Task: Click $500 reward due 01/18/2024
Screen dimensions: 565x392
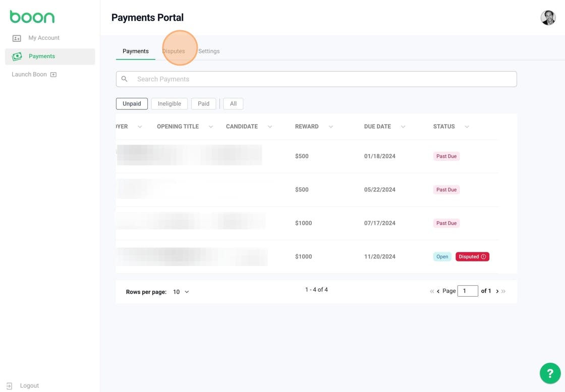Action: pos(302,156)
